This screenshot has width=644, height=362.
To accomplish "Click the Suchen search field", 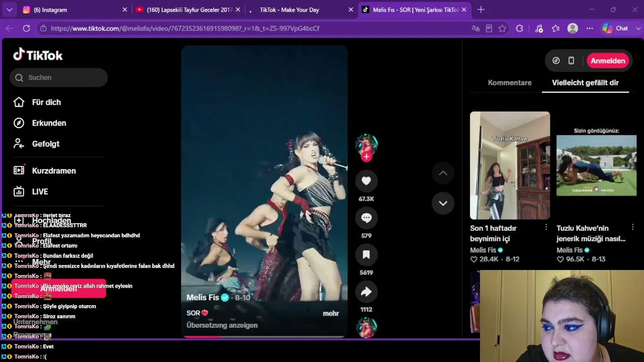I will click(x=58, y=77).
